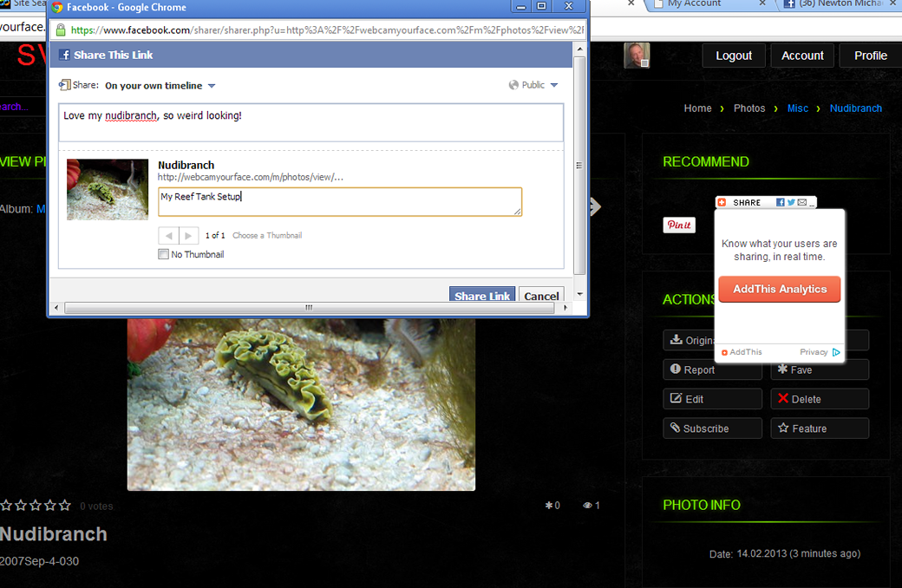This screenshot has width=902, height=588.
Task: Click the Nudibranch title in the link preview
Action: pyautogui.click(x=186, y=165)
